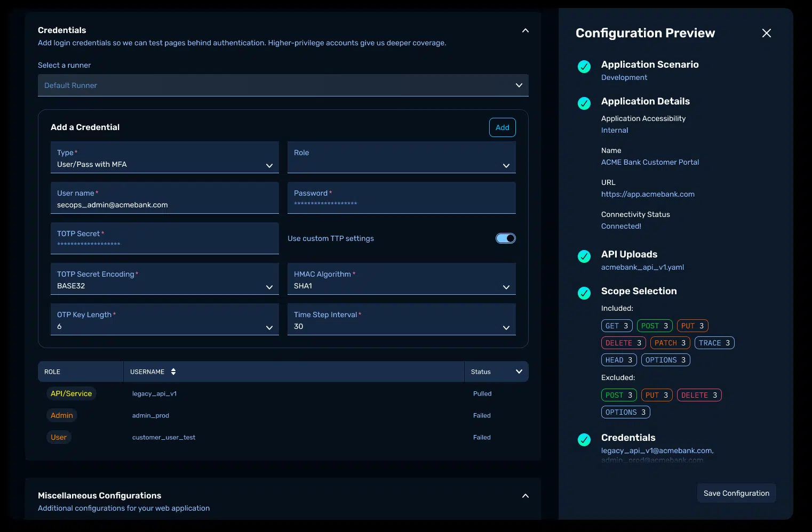Screen dimensions: 812x532
Task: Click the Application Scenario checkmark icon
Action: pyautogui.click(x=584, y=67)
